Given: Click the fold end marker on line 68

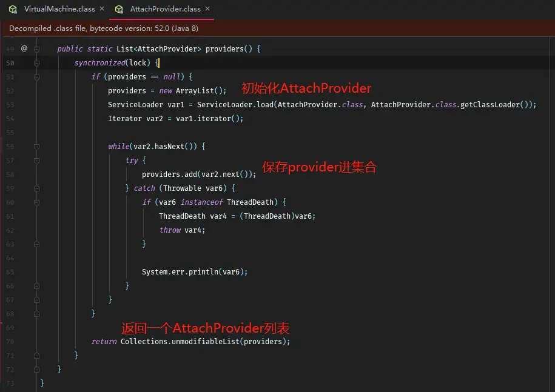Looking at the screenshot, I should pos(36,314).
